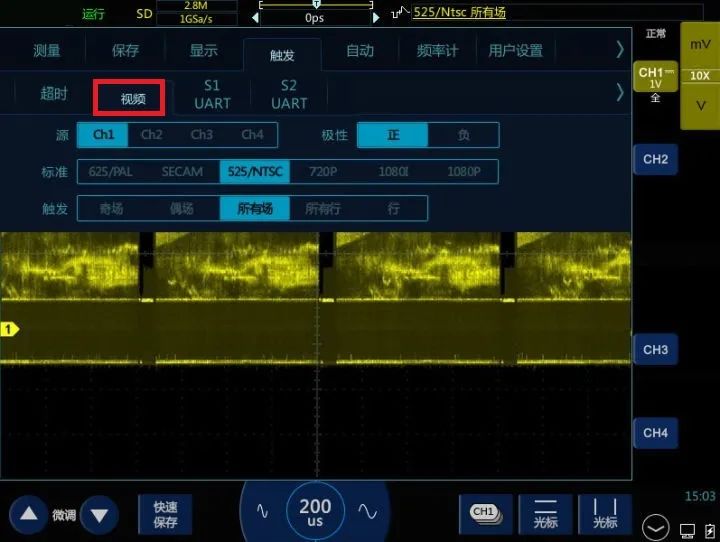Open the CH1 channel stack selector
The width and height of the screenshot is (720, 542).
pos(485,514)
